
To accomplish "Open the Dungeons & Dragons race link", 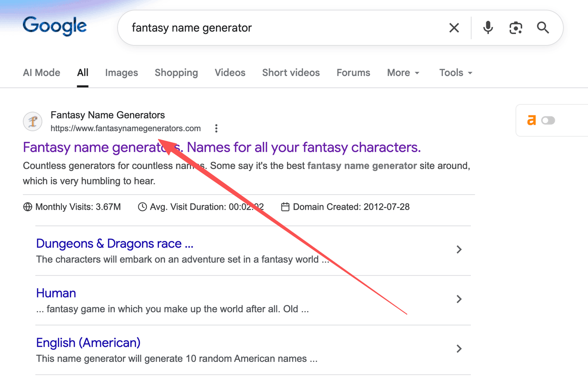I will tap(114, 244).
